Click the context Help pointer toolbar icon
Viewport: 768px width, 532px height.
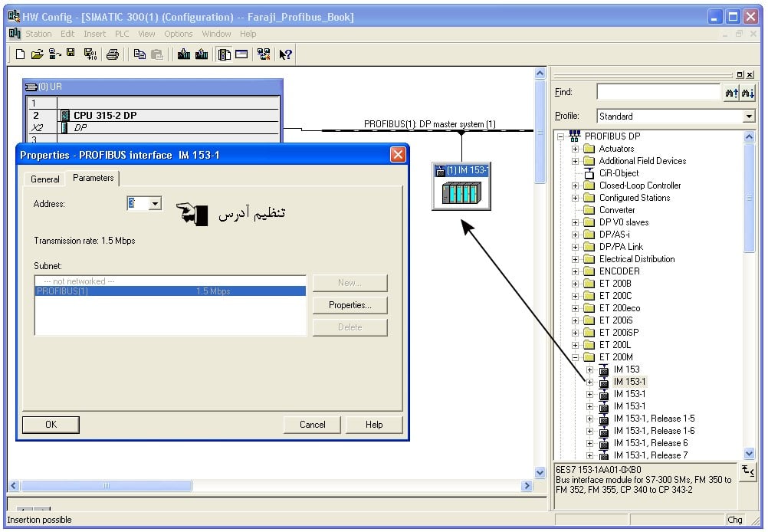(x=286, y=54)
